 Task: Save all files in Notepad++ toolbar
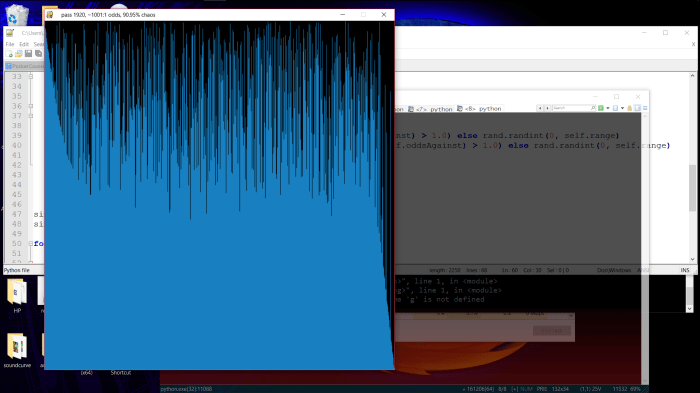click(x=38, y=54)
